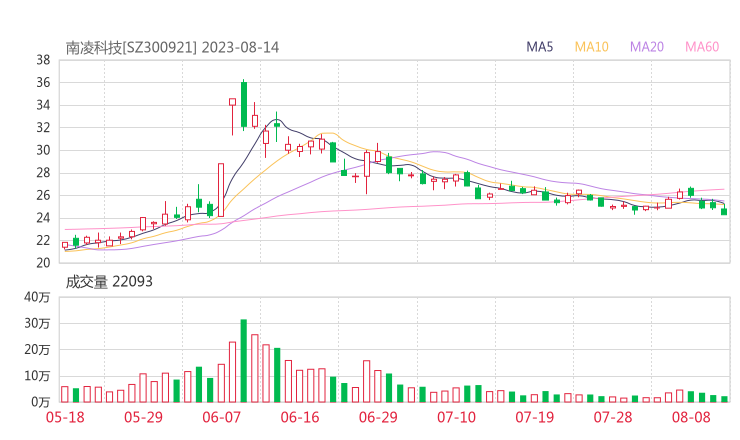
Task: Click the 07-28 date axis label
Action: pos(613,417)
